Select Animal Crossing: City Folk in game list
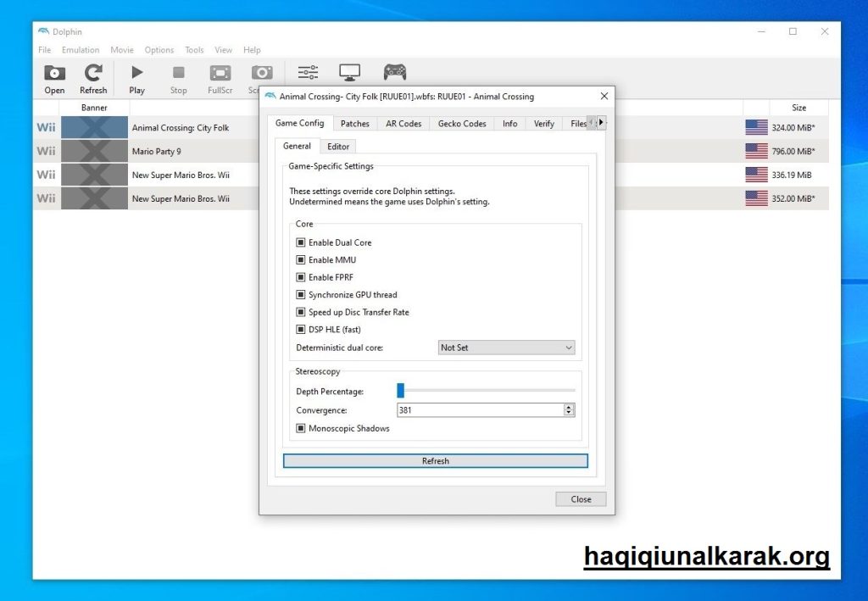868x601 pixels. tap(181, 128)
